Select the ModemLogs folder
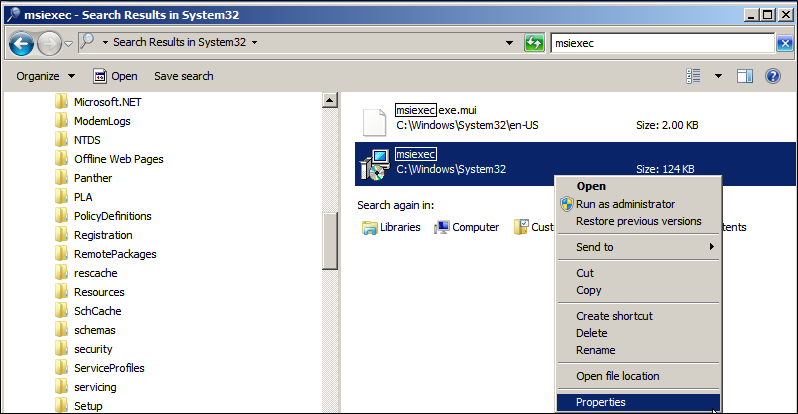This screenshot has width=798, height=414. coord(102,121)
